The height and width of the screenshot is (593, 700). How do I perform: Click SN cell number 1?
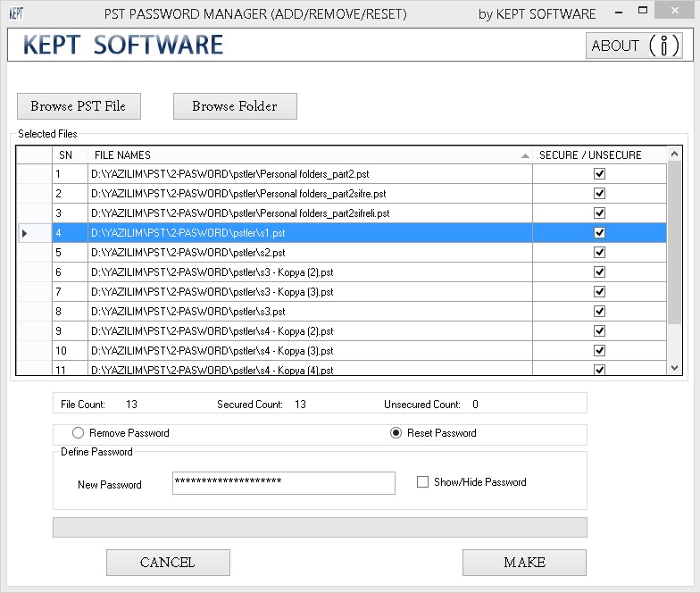(70, 173)
